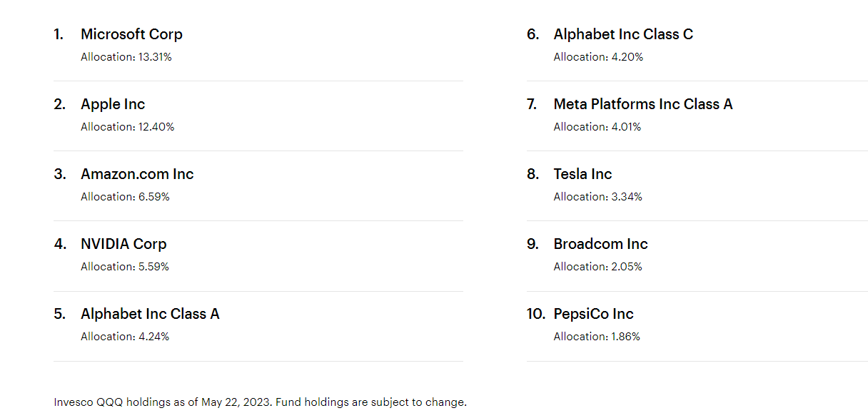
Task: Click Meta Platforms Inc Class A
Action: (x=643, y=104)
